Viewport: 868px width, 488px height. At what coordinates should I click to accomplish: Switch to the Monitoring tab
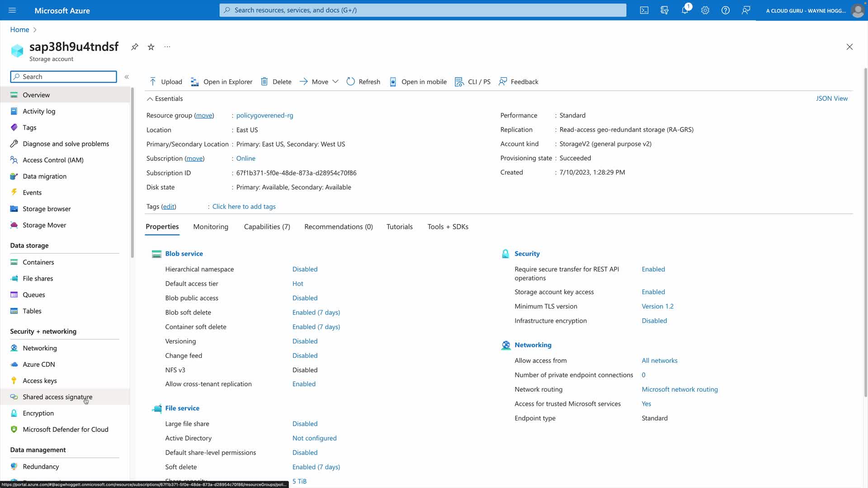tap(211, 227)
